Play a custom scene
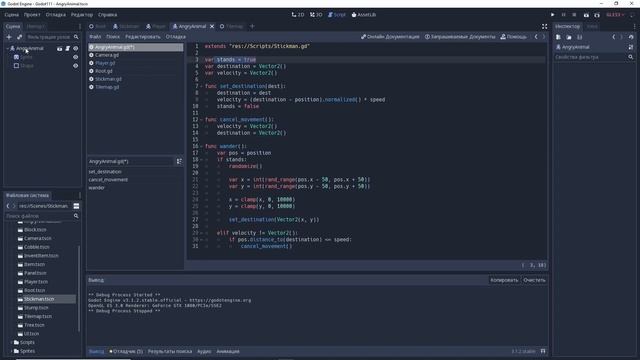640x360 pixels. coord(597,15)
